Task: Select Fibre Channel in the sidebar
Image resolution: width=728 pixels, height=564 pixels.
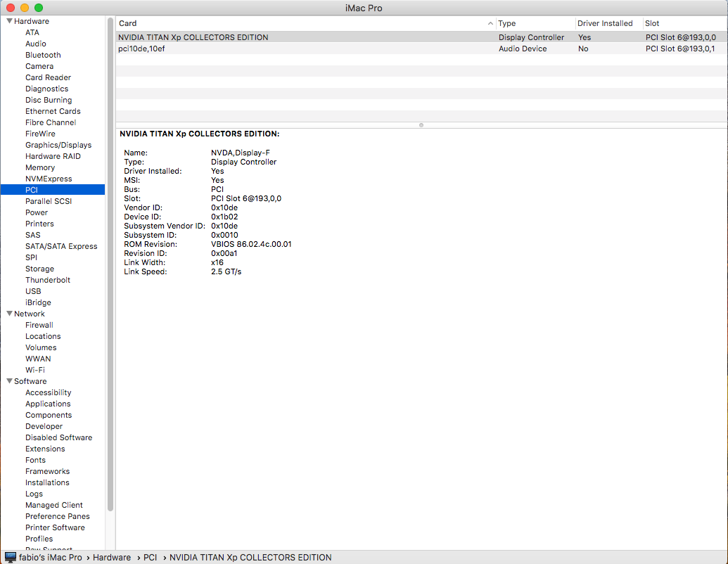Action: pos(51,122)
